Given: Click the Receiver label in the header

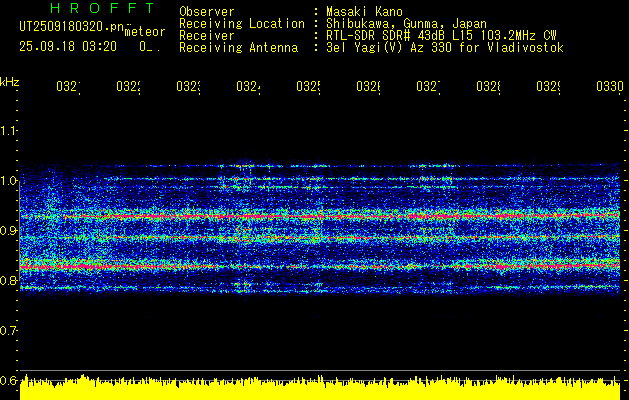Looking at the screenshot, I should [207, 36].
